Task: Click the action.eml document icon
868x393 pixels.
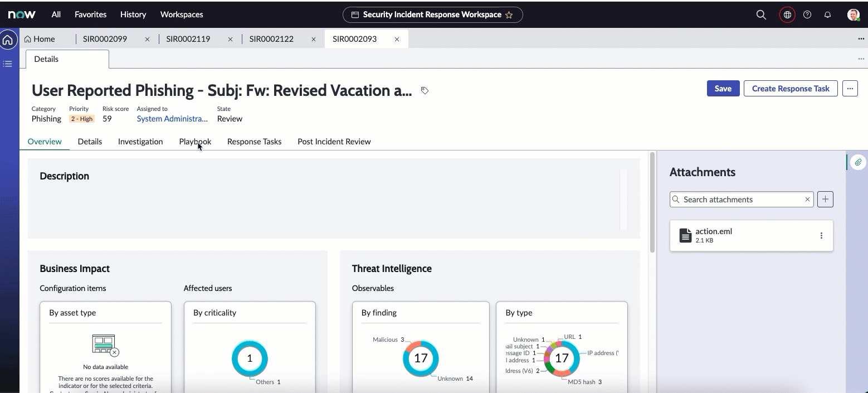Action: (x=685, y=236)
